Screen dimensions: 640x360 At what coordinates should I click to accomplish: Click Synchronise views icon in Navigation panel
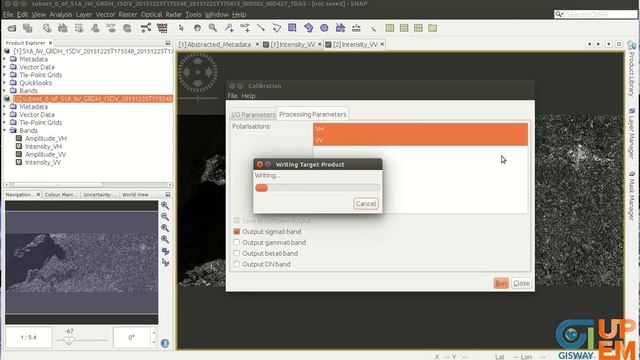(x=165, y=251)
